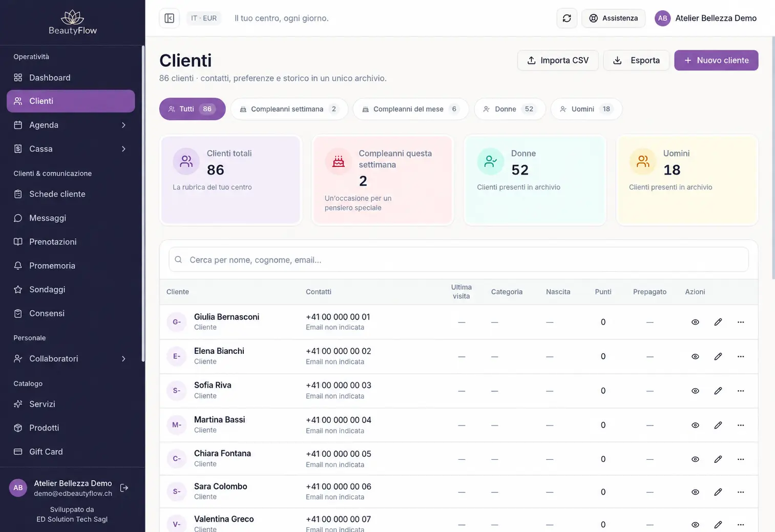Edit Valentina Greco with the pencil icon
Image resolution: width=775 pixels, height=532 pixels.
[x=718, y=525]
